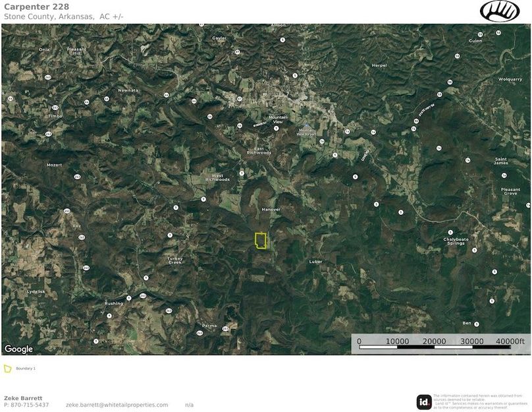Click the Land id logo badge
This screenshot has width=532, height=412.
(424, 403)
